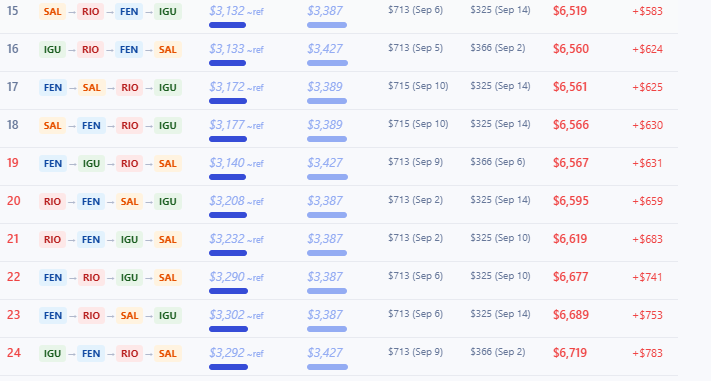The height and width of the screenshot is (381, 711).
Task: Click the RIO badge in row 16
Action: (x=91, y=50)
